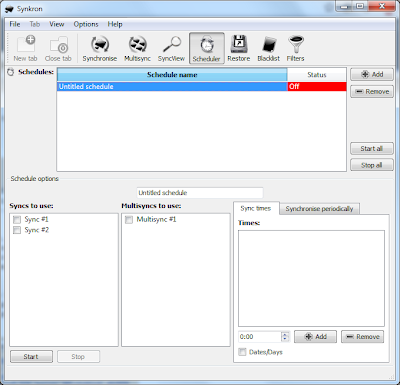Click the Status column header
Image resolution: width=400 pixels, height=385 pixels.
(317, 75)
